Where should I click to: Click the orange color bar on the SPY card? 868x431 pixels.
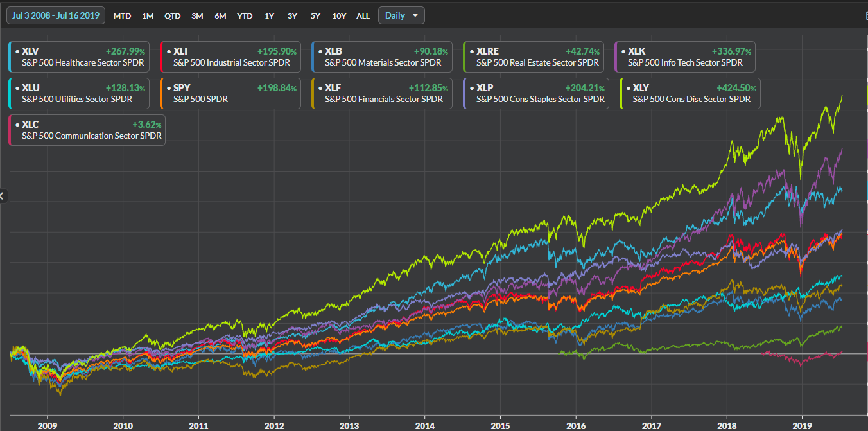(161, 93)
